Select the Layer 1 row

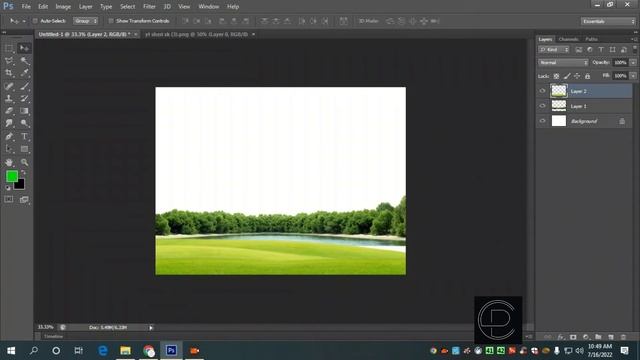pyautogui.click(x=584, y=106)
